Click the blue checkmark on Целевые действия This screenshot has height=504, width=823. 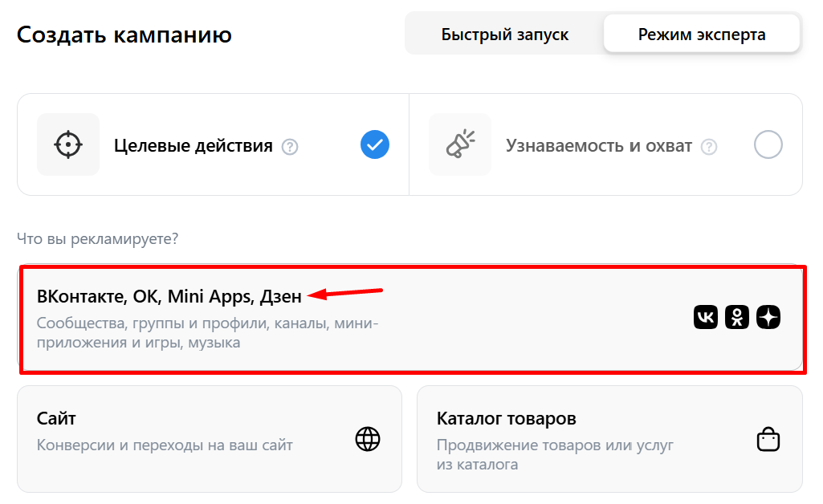tap(374, 144)
